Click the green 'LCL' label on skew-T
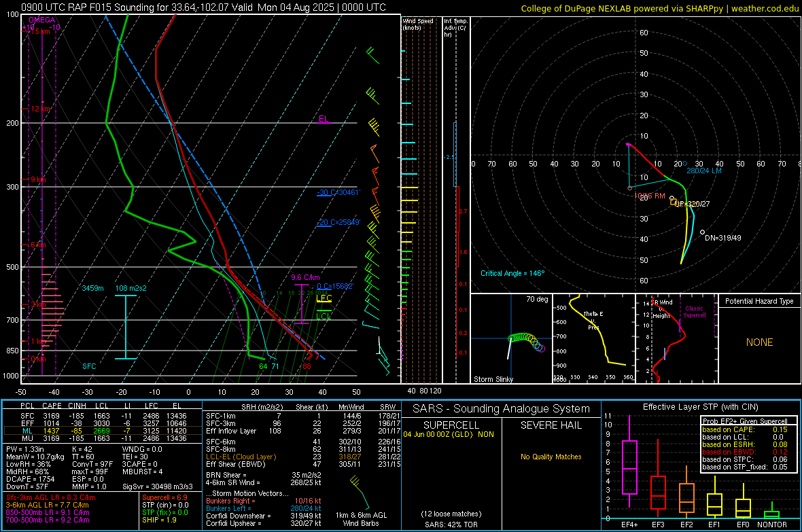The image size is (802, 532). [x=324, y=316]
